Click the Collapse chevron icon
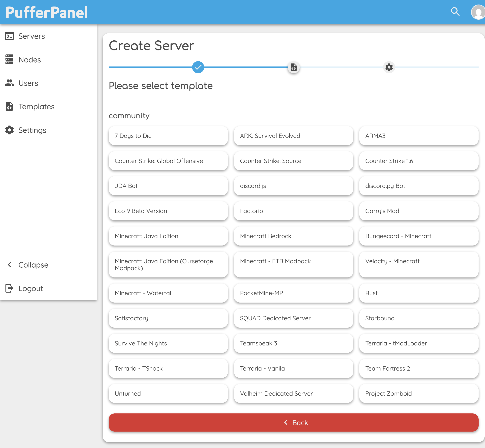Image resolution: width=485 pixels, height=448 pixels. click(9, 265)
